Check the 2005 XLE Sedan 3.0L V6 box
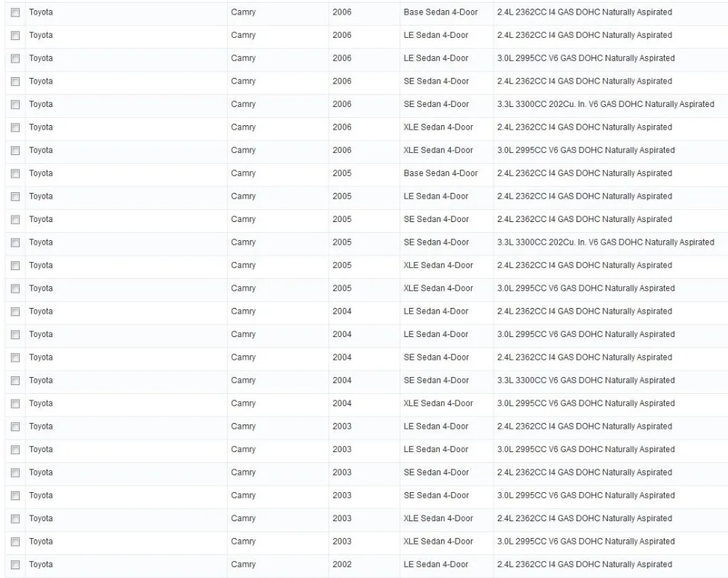This screenshot has width=728, height=578. 15,289
